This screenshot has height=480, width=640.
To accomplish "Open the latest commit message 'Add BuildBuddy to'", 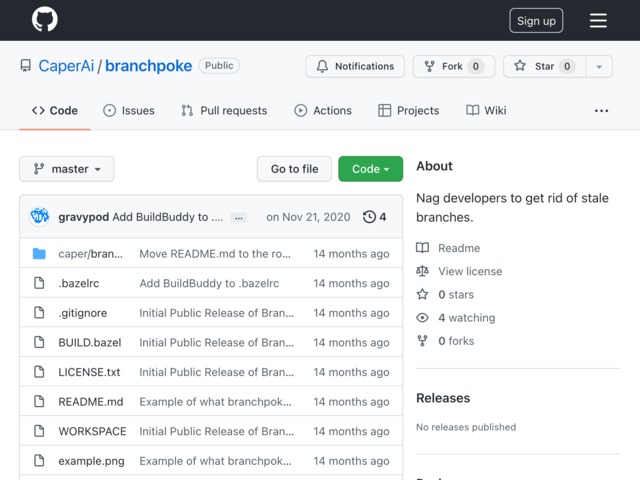I will pos(167,217).
